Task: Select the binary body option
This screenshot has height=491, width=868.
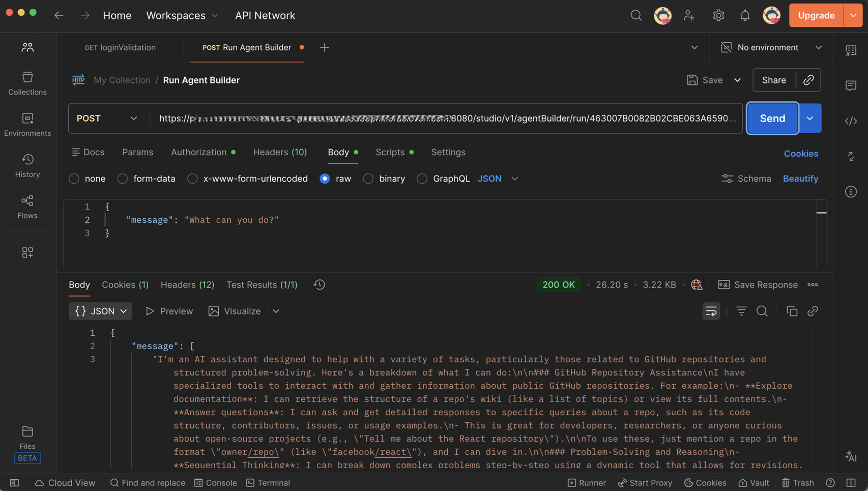Action: coord(368,179)
